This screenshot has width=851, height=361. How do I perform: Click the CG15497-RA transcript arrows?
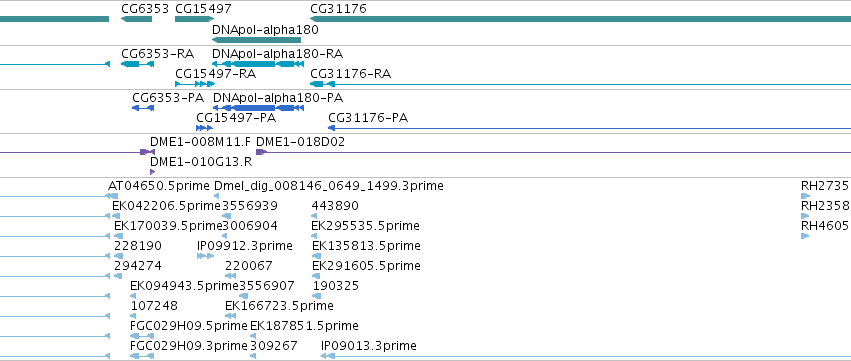click(x=195, y=84)
